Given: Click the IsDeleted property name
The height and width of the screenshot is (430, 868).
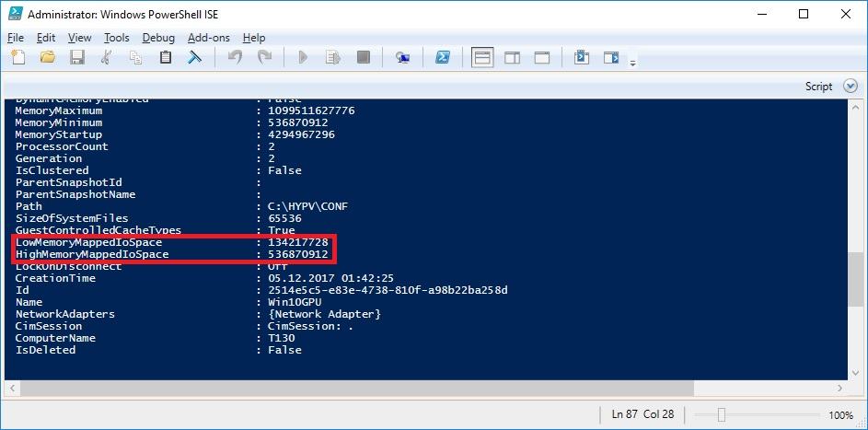Looking at the screenshot, I should click(45, 350).
